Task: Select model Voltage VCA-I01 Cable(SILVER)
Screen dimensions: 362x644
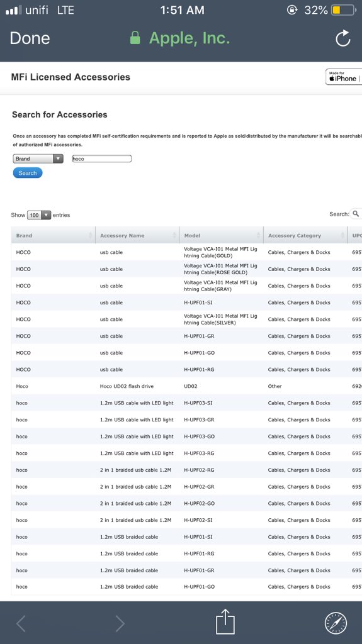Action: pos(220,319)
